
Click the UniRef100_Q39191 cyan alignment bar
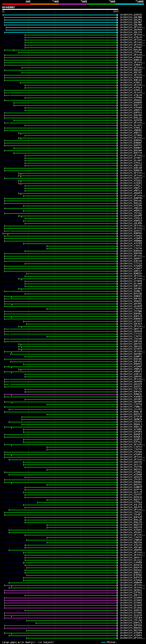(60, 15)
